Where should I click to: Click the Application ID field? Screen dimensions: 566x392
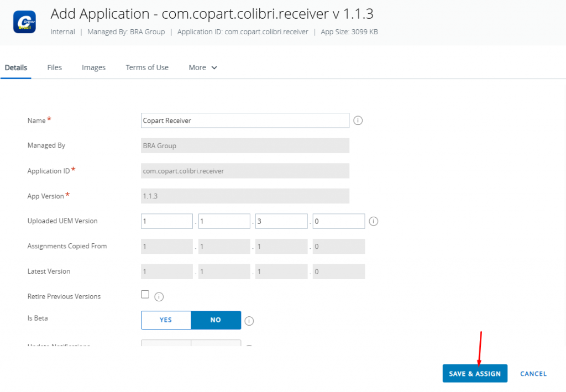click(245, 171)
